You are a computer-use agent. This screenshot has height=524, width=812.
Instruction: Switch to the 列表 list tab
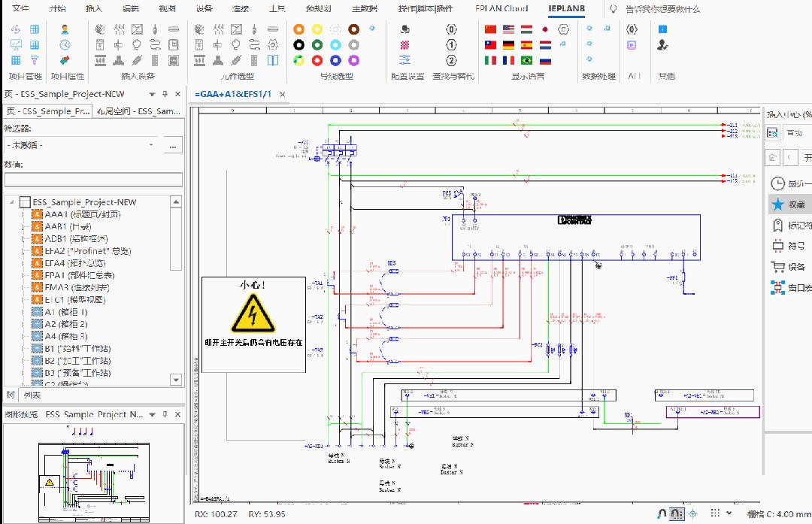pyautogui.click(x=32, y=395)
